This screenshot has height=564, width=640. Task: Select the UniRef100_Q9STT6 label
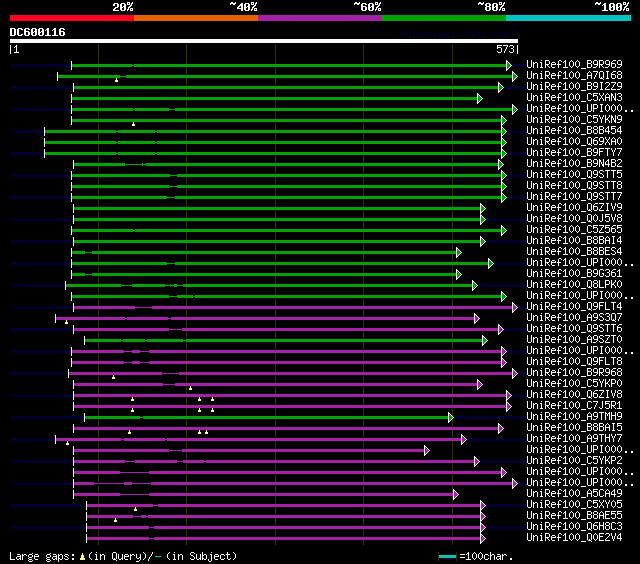574,329
